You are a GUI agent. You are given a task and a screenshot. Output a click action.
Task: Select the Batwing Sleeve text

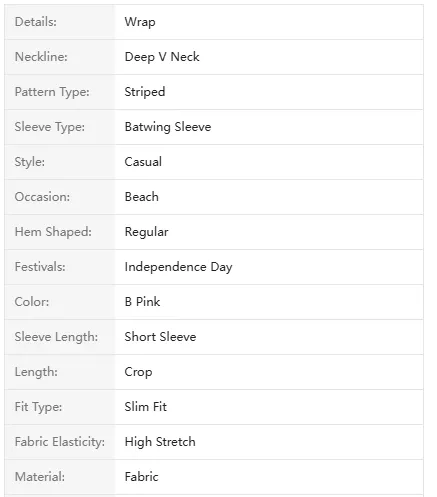[168, 127]
